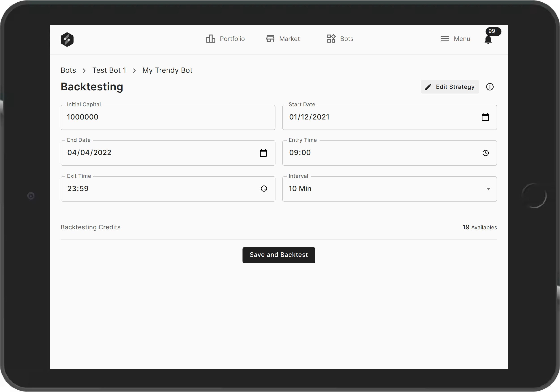Open notifications bell icon

(488, 40)
